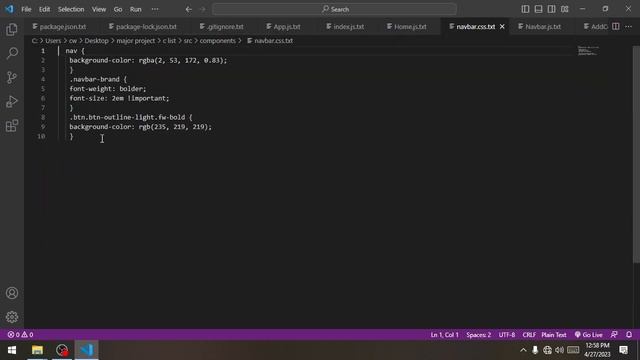Screen dimensions: 640x360
Task: Toggle primary side bar layout icon
Action: pyautogui.click(x=525, y=9)
